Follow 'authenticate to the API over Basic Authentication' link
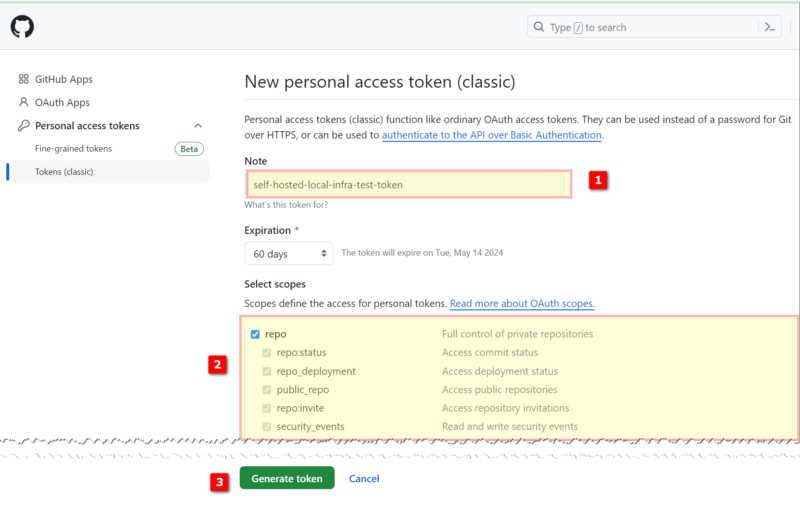The image size is (800, 505). click(x=492, y=135)
